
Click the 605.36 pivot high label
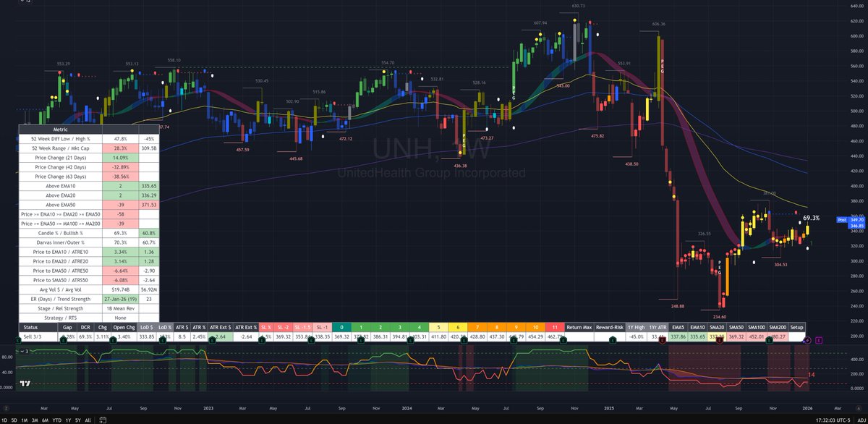(658, 24)
